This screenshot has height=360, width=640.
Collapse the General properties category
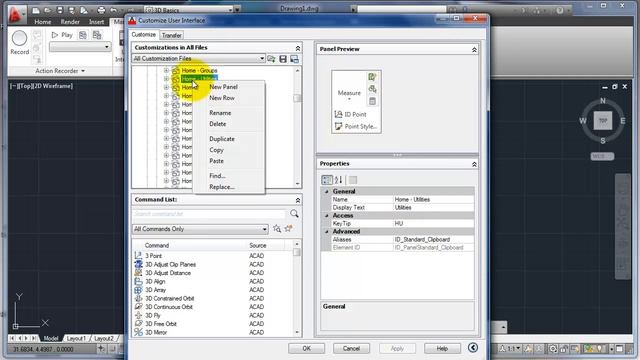point(327,191)
